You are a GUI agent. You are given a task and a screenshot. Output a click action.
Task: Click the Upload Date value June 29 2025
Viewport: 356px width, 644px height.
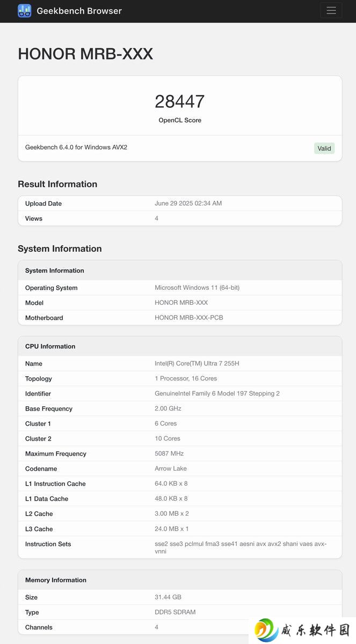188,203
